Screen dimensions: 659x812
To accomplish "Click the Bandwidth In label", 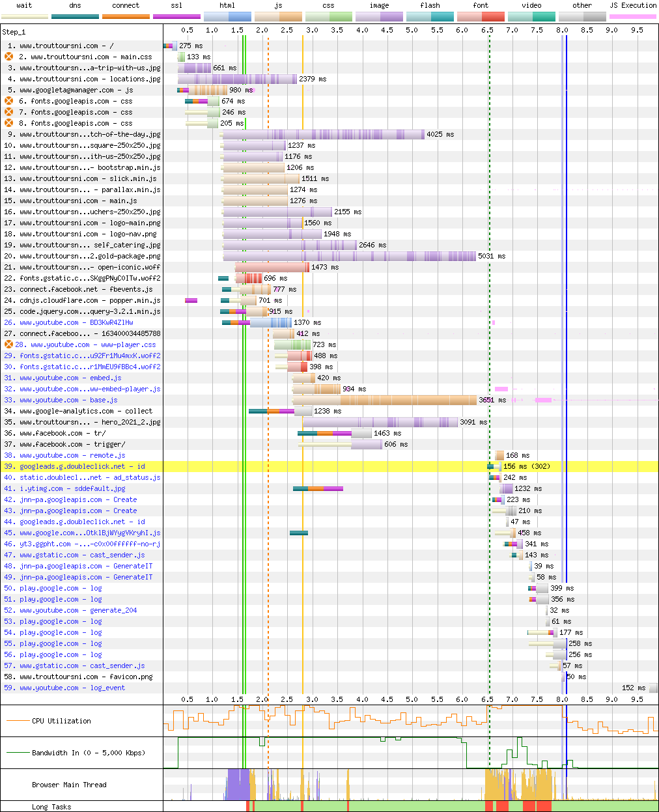I will point(89,753).
